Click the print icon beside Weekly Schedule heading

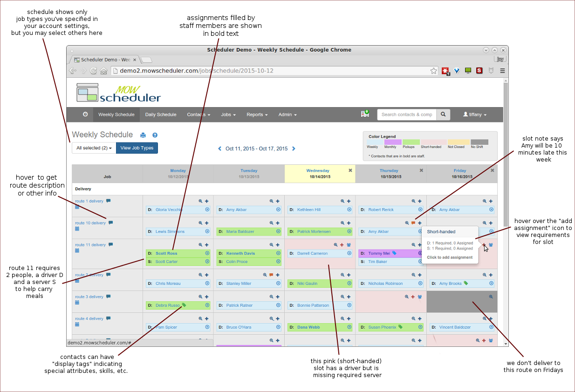tap(143, 135)
